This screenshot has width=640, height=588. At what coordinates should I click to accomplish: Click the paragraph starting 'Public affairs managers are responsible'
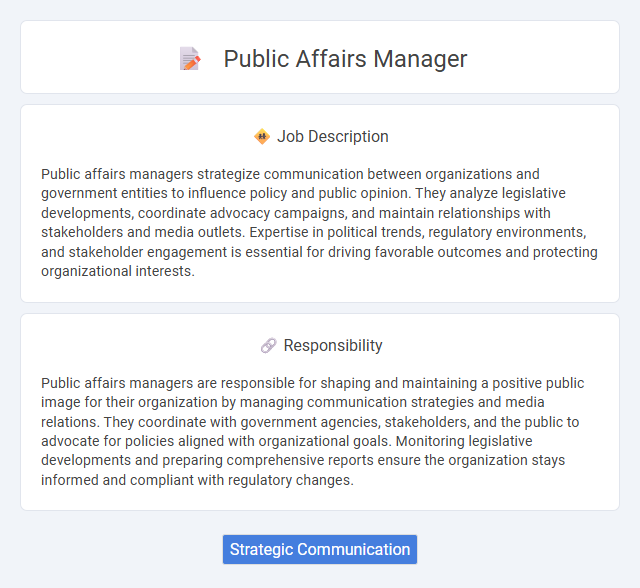[313, 431]
